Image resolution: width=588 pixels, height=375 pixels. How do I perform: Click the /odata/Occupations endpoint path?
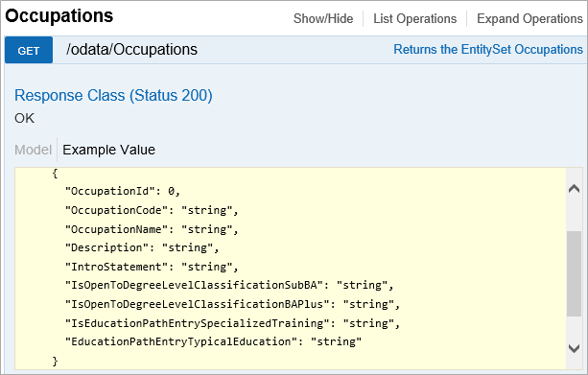(x=131, y=50)
